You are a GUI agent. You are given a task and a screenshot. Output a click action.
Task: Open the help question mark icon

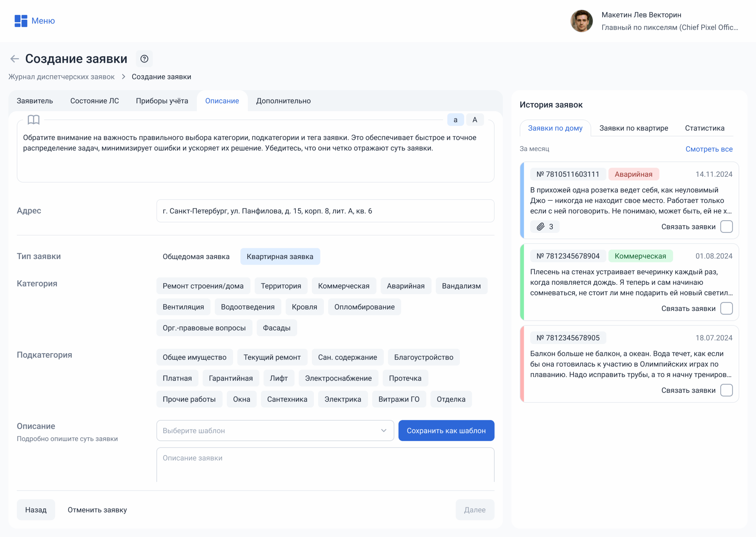[x=144, y=59]
